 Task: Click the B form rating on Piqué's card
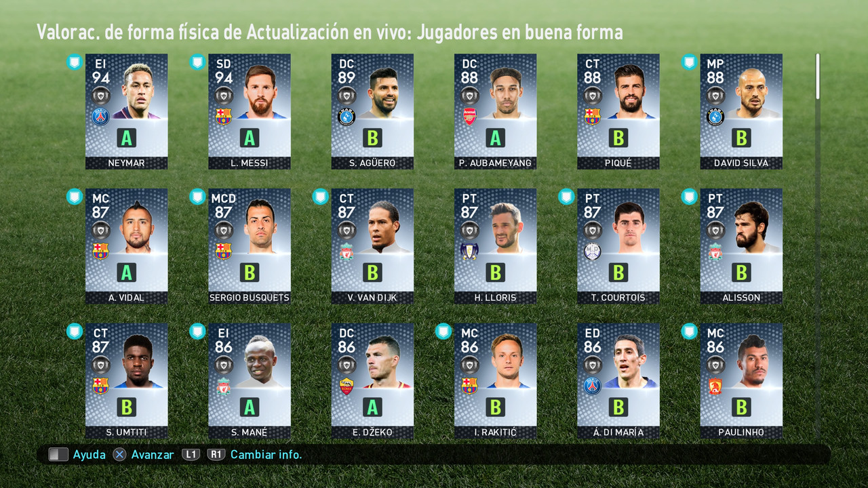pyautogui.click(x=618, y=138)
